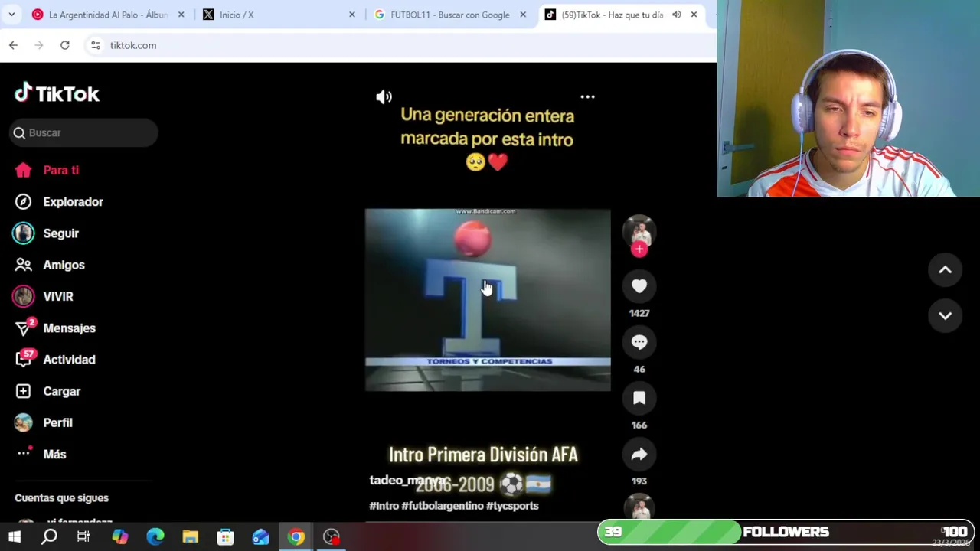Close the Inicio / X tab
Screen dimensions: 980x551
coord(352,15)
